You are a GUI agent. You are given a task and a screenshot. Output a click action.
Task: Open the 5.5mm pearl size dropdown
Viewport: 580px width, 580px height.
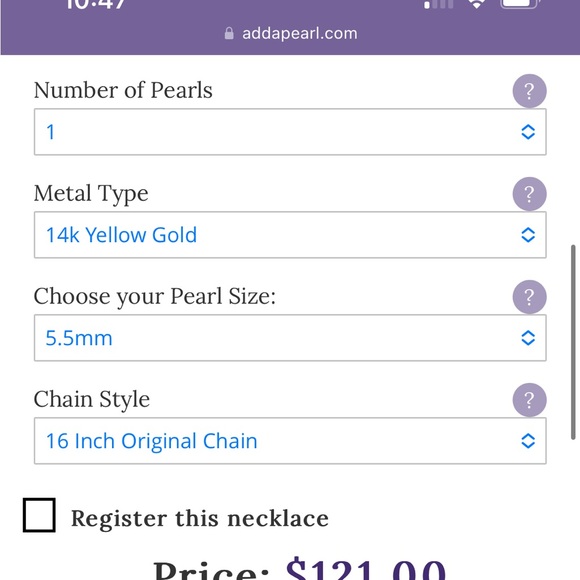[290, 338]
